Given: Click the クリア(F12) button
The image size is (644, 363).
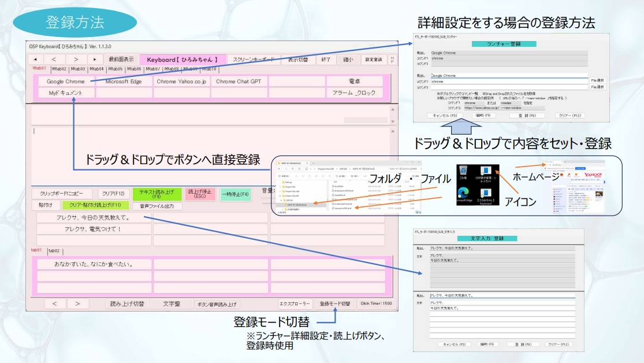Looking at the screenshot, I should point(113,193).
